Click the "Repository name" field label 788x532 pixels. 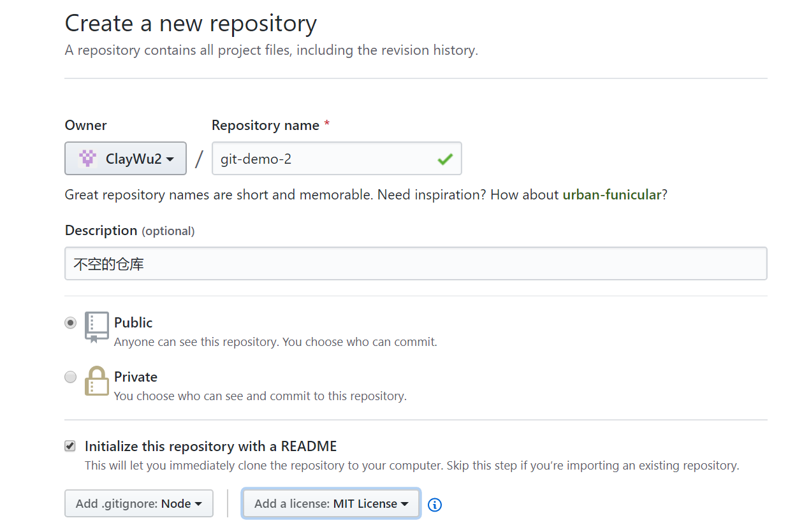click(x=265, y=126)
